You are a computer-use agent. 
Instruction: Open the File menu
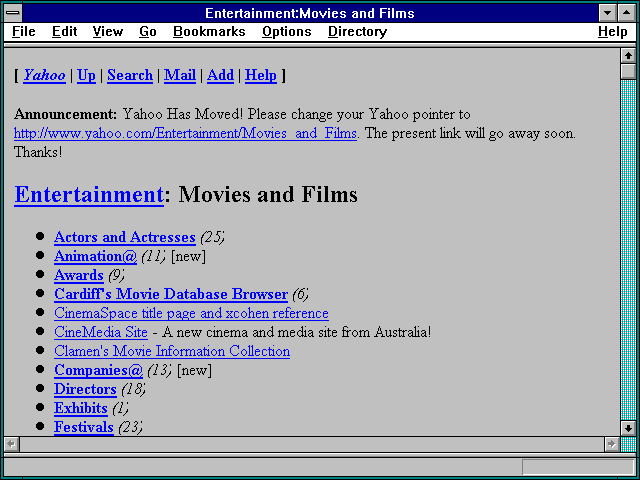pos(24,31)
